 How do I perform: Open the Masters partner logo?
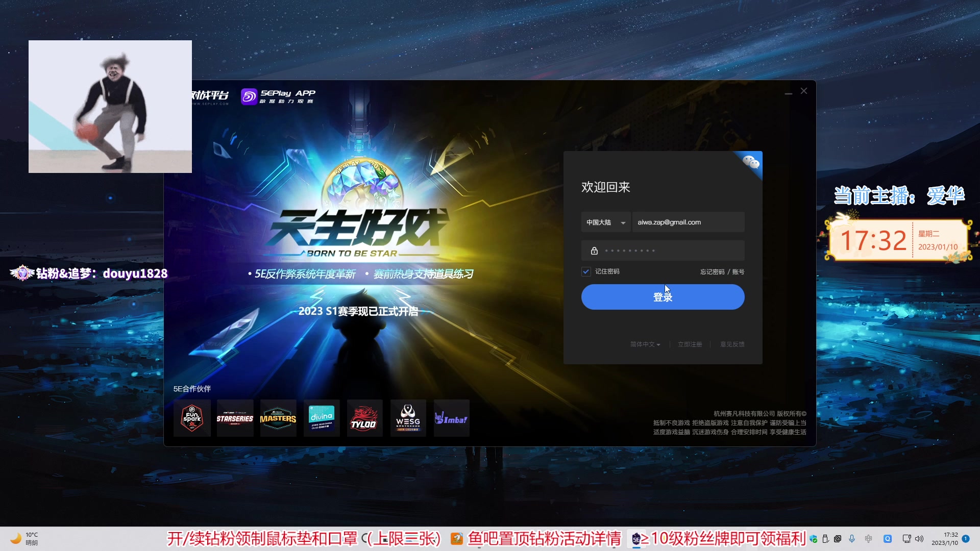coord(278,418)
